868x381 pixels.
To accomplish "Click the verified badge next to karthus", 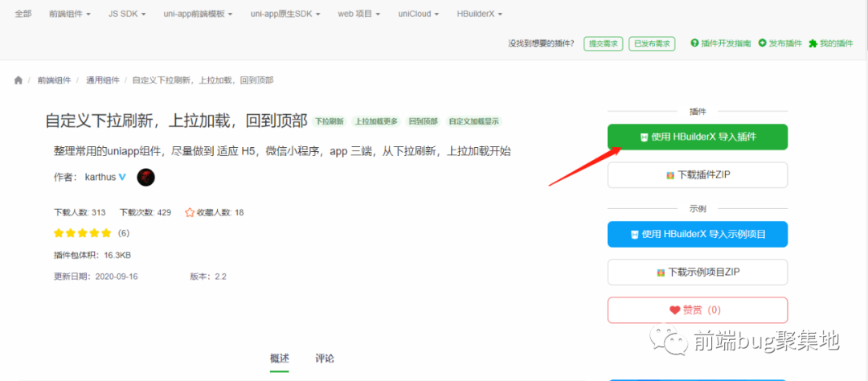I will coord(122,177).
